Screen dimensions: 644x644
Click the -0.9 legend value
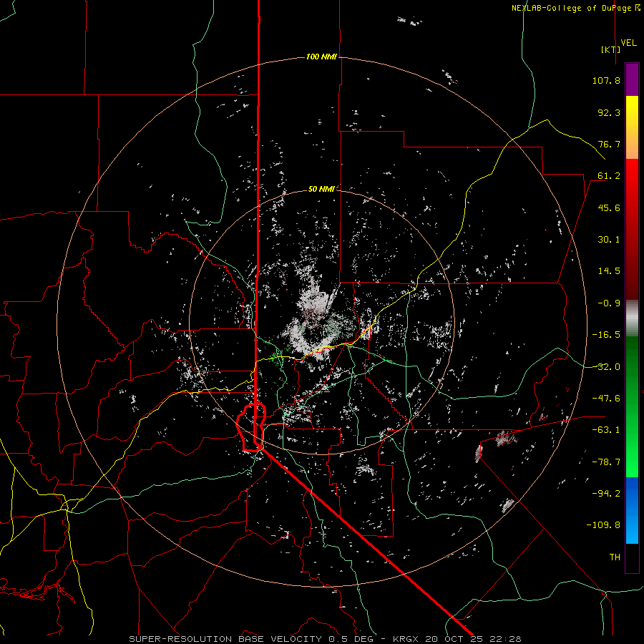[609, 303]
